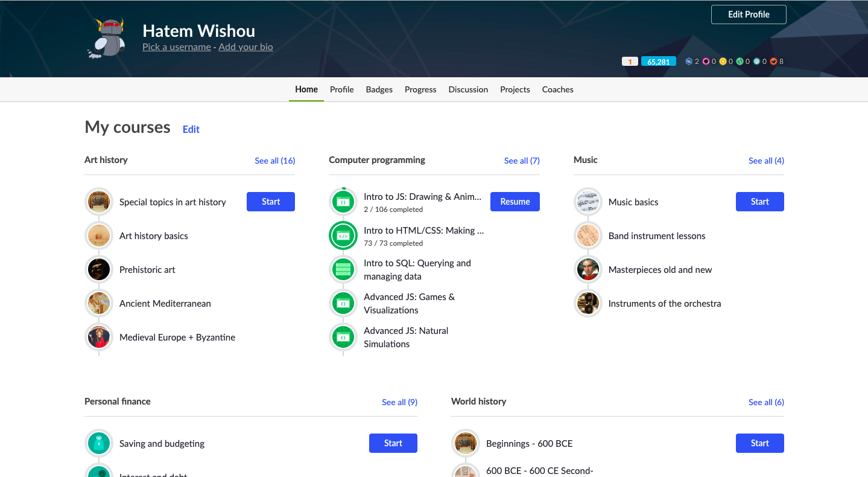Select Masterpieces old and new Beethoven icon

588,269
